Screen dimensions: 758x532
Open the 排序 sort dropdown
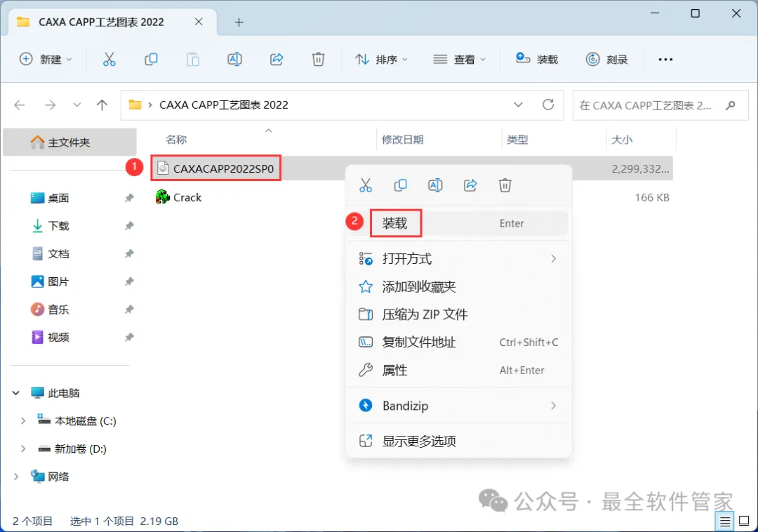click(x=381, y=60)
